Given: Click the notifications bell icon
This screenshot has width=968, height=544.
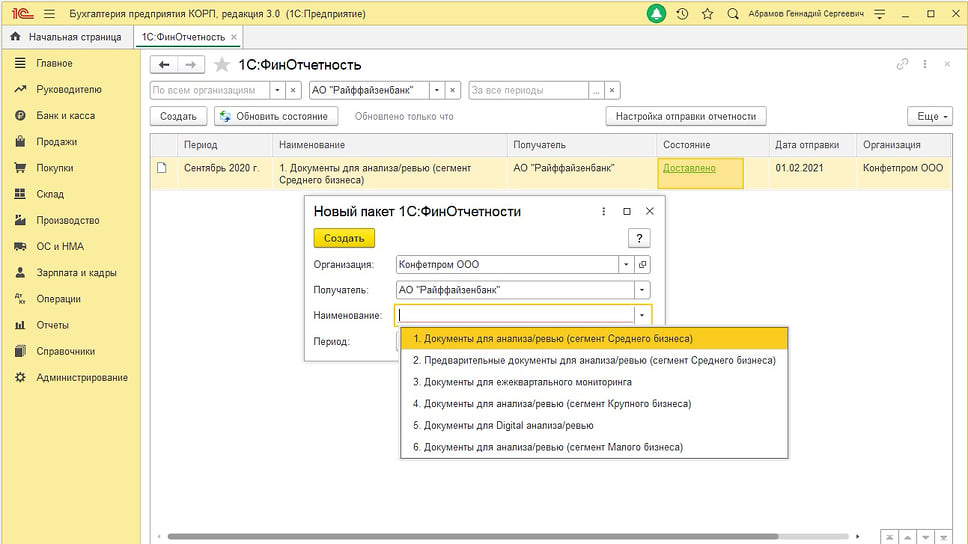Looking at the screenshot, I should click(x=656, y=14).
